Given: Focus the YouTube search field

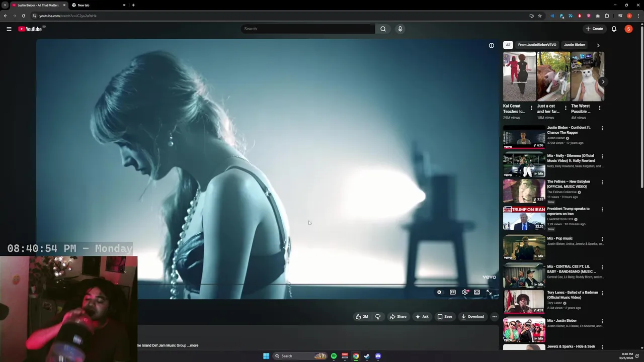Looking at the screenshot, I should pyautogui.click(x=308, y=29).
